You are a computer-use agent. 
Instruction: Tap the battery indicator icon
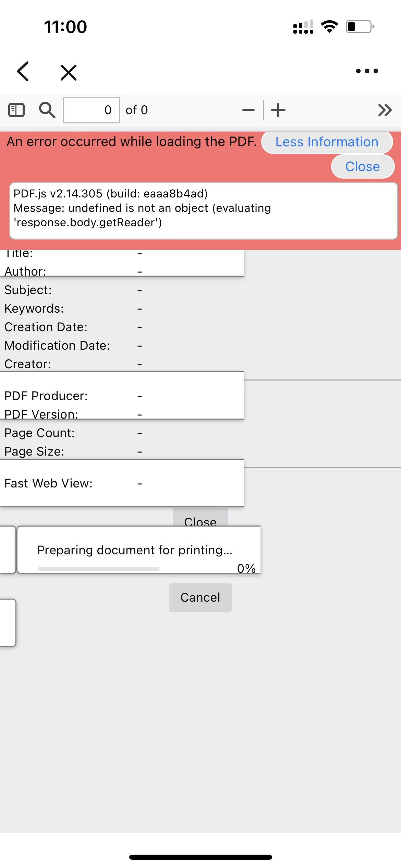coord(359,26)
